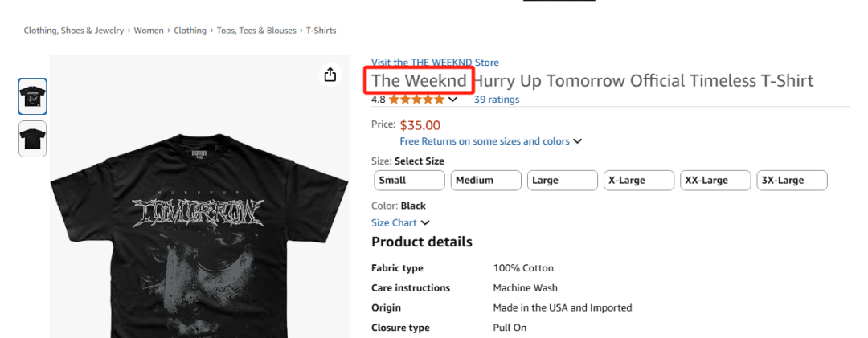This screenshot has height=338, width=868.
Task: Go to Clothing, Shoes & Jewelry breadcrumb
Action: tap(74, 31)
